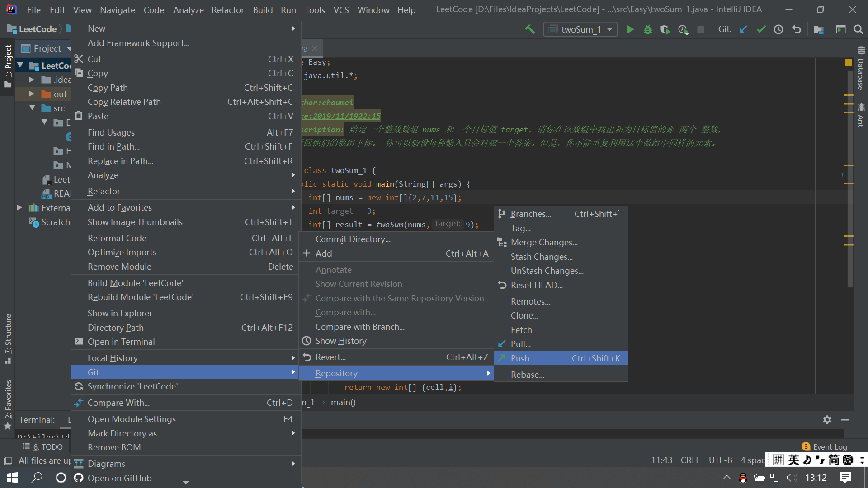The image size is (868, 488).
Task: Click the editor vertical scrollbar
Action: pos(849,179)
